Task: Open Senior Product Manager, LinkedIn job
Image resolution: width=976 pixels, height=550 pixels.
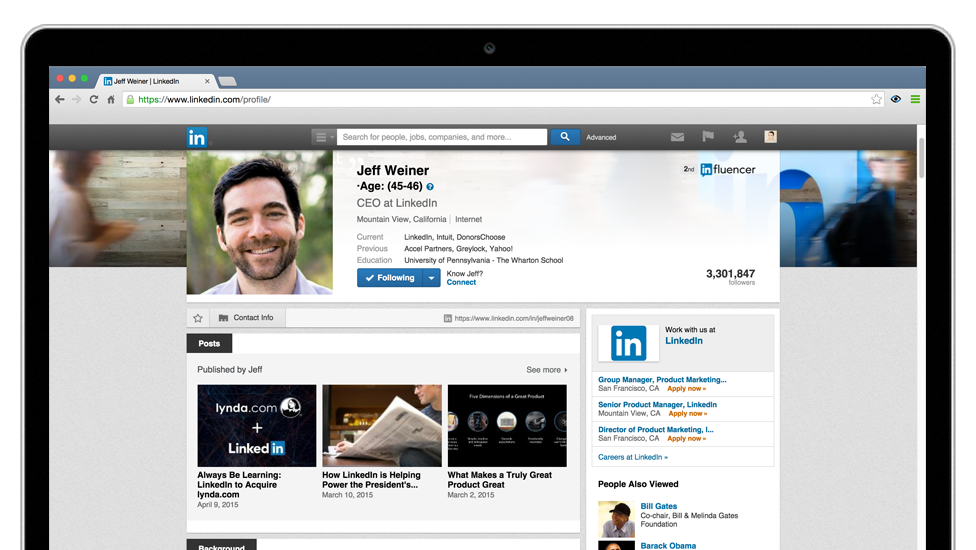Action: tap(657, 404)
